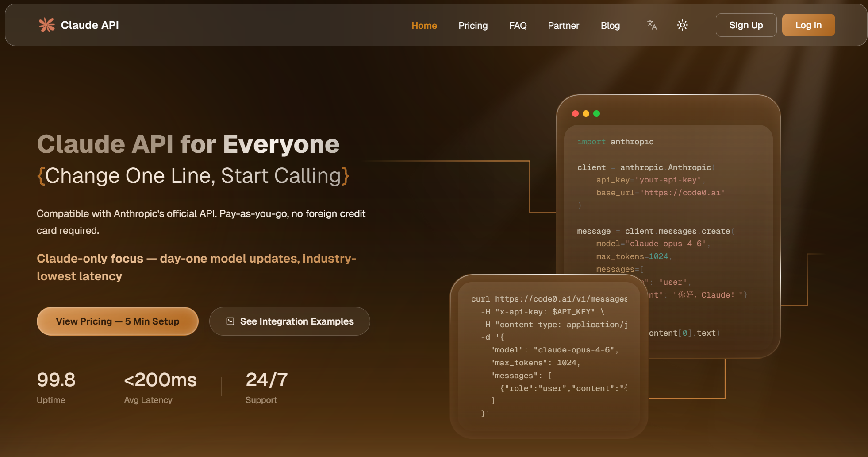
Task: Click the 'Claude API for Everyone' headline
Action: click(188, 144)
